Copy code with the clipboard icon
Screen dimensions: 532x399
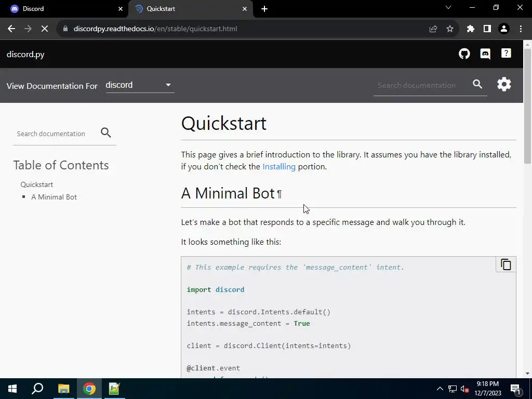pyautogui.click(x=506, y=264)
